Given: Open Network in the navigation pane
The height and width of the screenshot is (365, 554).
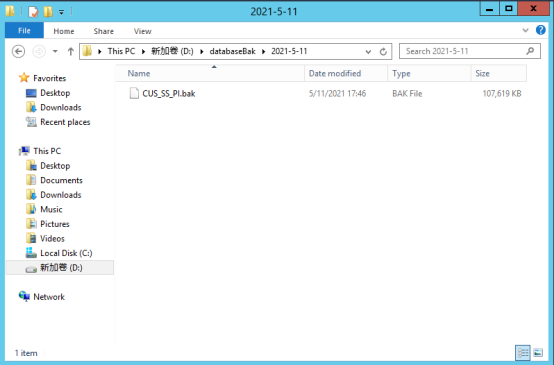Looking at the screenshot, I should 49,297.
